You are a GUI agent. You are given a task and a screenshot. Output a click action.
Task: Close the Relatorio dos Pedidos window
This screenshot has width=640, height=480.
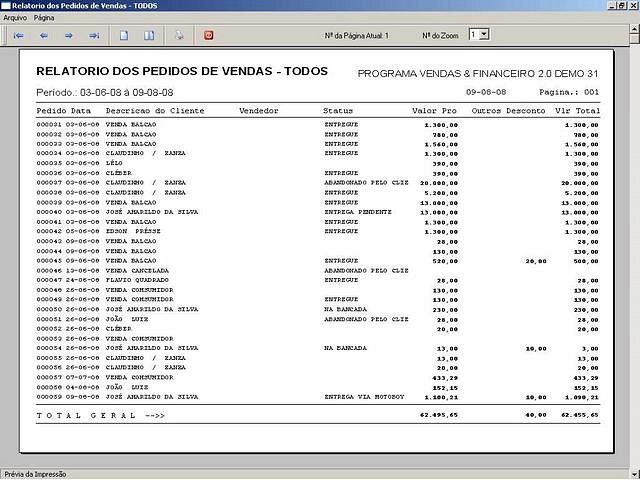[632, 6]
